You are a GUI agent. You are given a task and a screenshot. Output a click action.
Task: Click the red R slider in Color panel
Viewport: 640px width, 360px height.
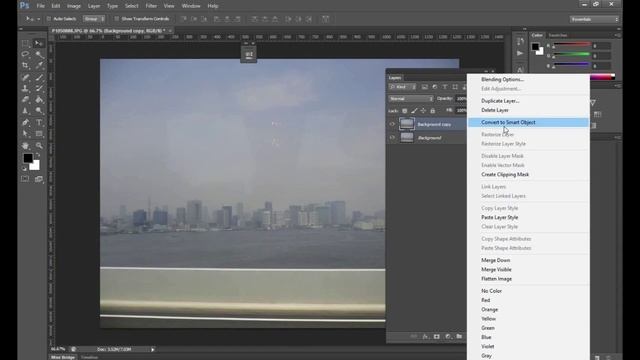tap(571, 45)
